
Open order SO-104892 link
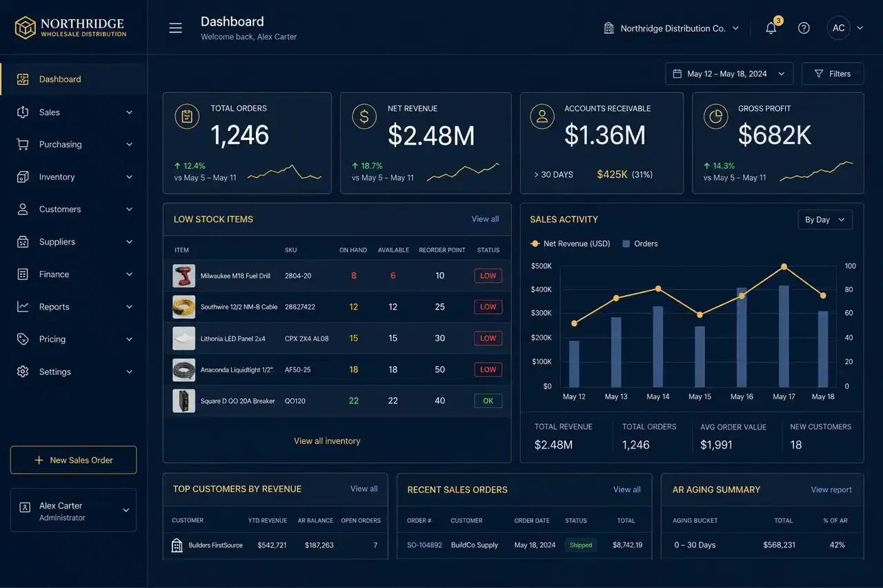coord(424,545)
